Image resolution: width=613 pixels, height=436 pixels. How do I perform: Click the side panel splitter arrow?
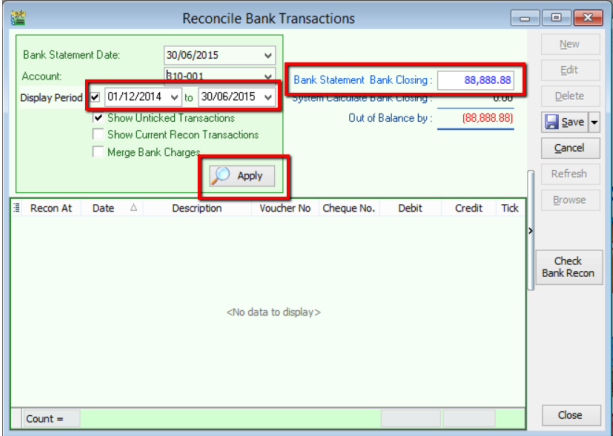coord(531,231)
